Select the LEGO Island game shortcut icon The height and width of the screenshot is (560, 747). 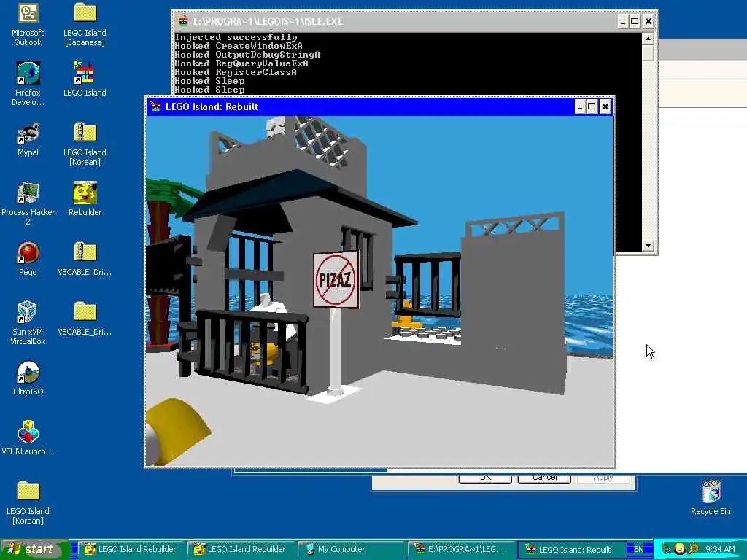pos(85,79)
